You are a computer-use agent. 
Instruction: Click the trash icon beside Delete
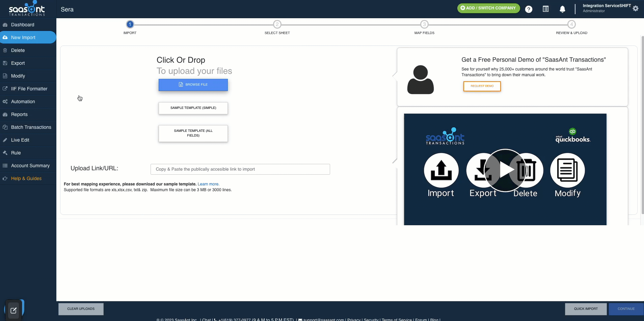click(5, 50)
